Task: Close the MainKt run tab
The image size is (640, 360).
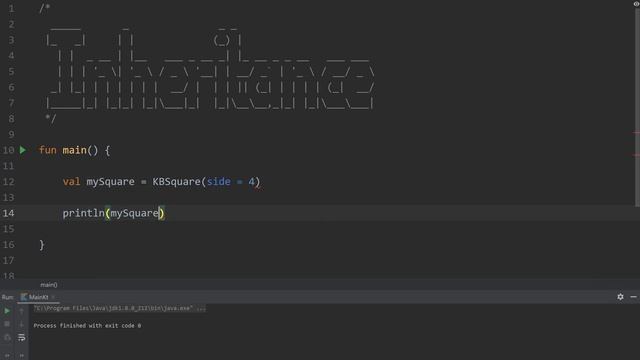Action: tap(53, 297)
